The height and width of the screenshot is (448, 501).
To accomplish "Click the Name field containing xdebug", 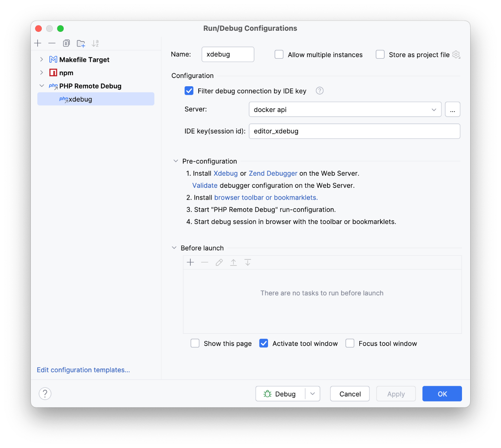I will [228, 54].
